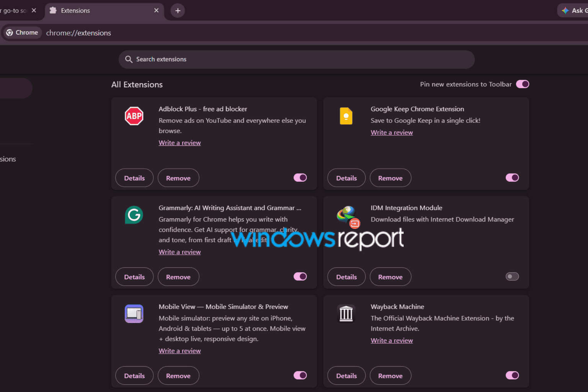Enable the IDM Integration Module toggle
This screenshot has width=588, height=392.
pos(512,276)
